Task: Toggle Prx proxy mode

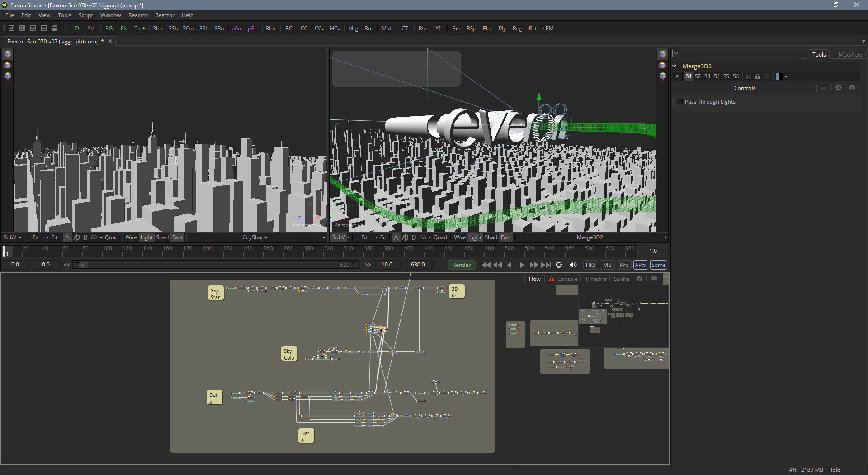Action: pos(624,265)
